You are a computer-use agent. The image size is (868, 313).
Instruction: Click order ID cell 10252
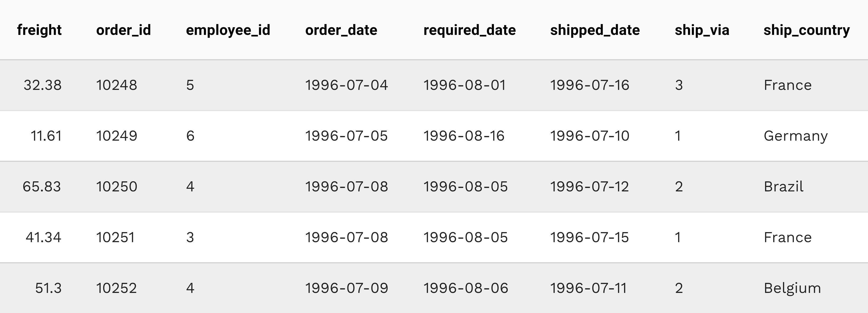(116, 288)
